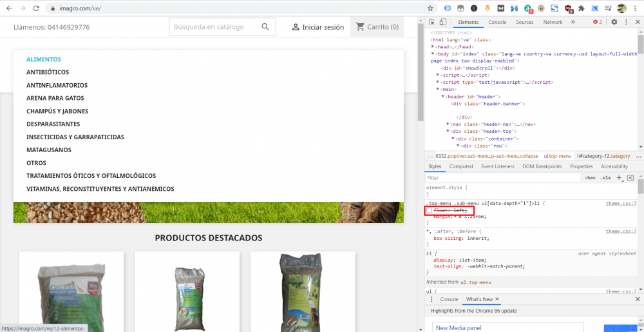This screenshot has width=644, height=332.
Task: Open the Properties tab
Action: point(581,166)
